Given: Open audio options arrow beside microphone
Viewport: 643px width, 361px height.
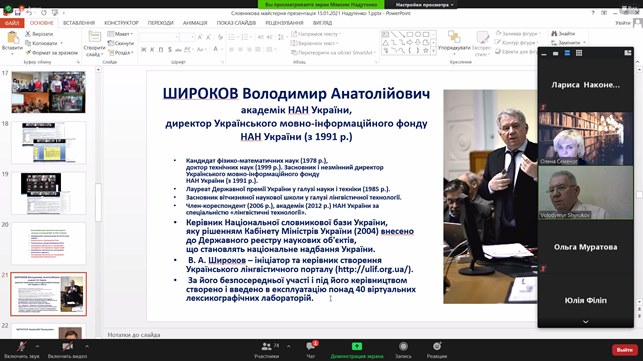Looking at the screenshot, I should (x=37, y=347).
